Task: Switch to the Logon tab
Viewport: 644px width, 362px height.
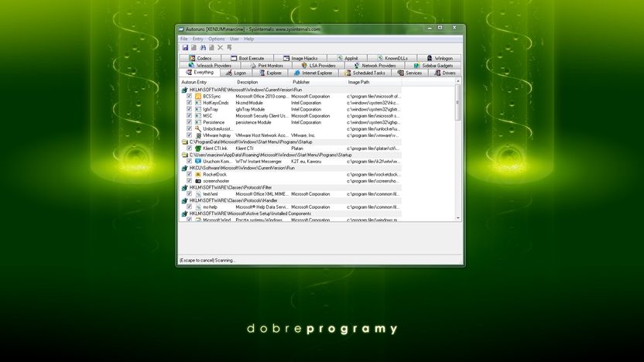Action: pyautogui.click(x=236, y=73)
